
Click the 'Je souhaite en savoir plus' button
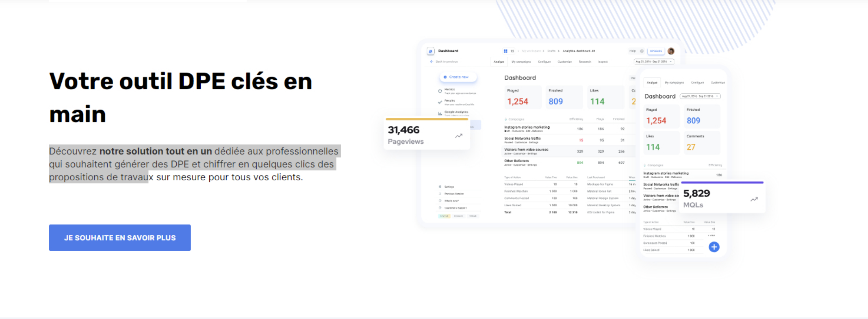point(120,237)
